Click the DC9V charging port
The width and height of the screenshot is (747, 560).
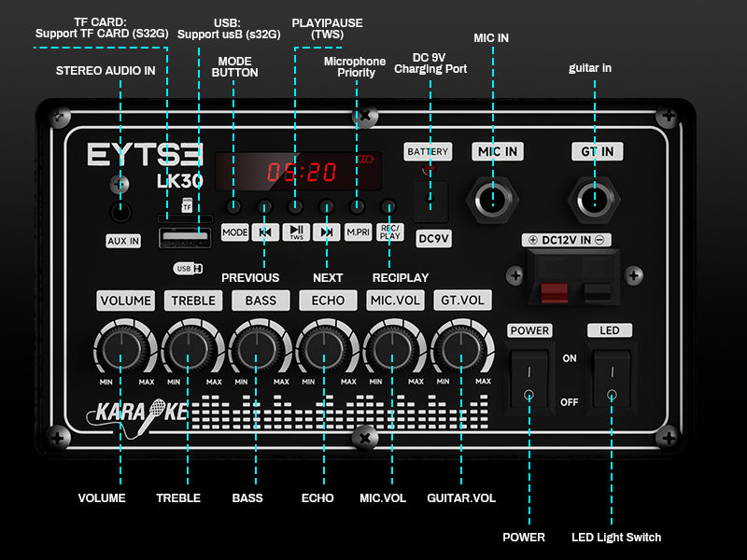click(x=430, y=200)
